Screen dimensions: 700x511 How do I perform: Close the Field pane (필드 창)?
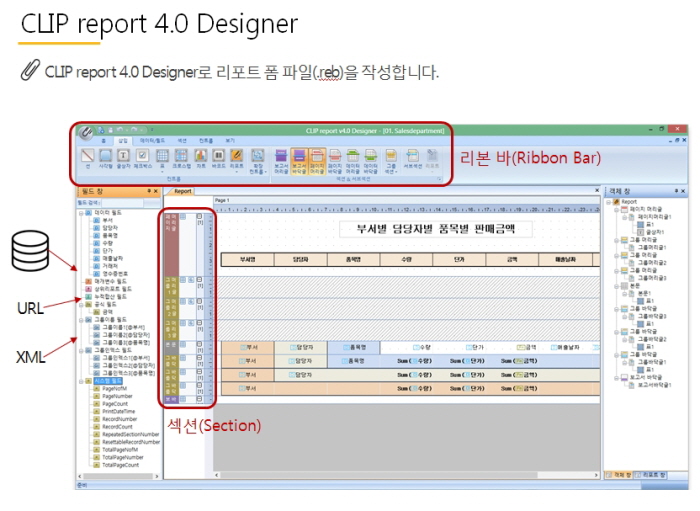[156, 191]
